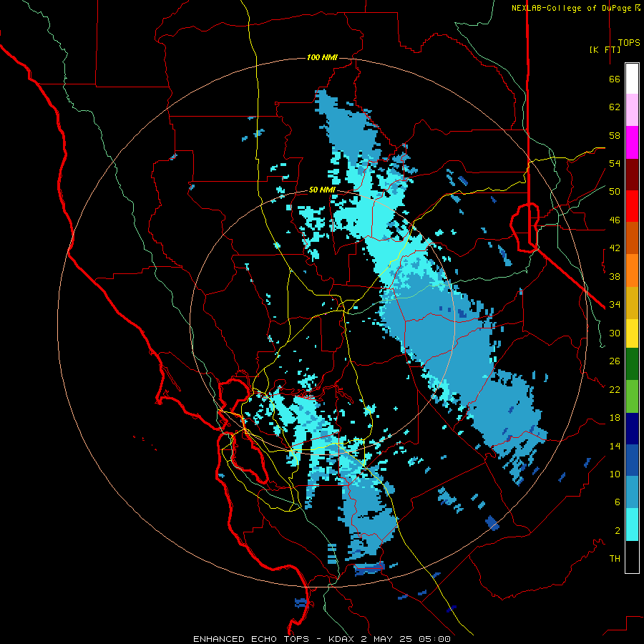Select the dark red legend swatch
This screenshot has width=644, height=644.
[632, 174]
